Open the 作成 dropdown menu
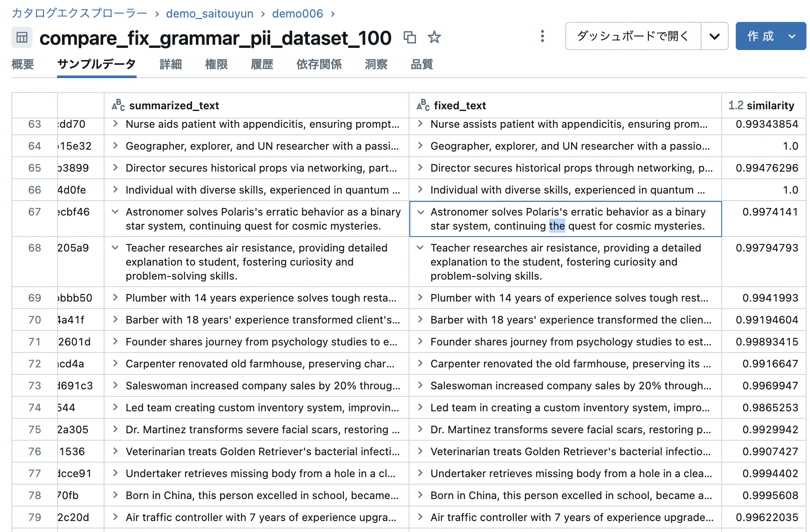The image size is (810, 532). click(x=792, y=36)
